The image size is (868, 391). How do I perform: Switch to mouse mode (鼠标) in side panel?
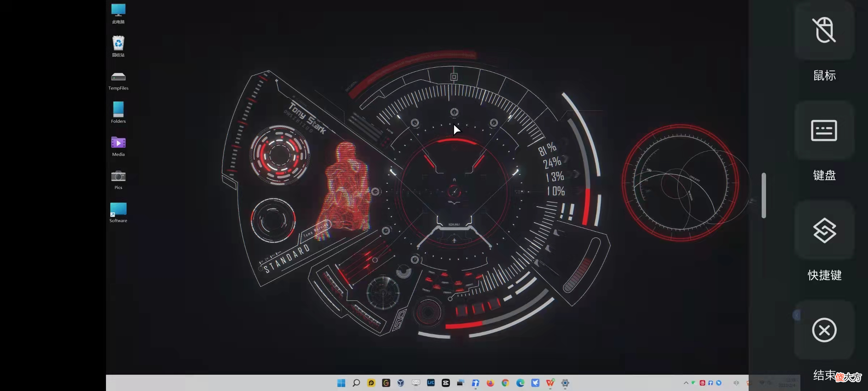pyautogui.click(x=824, y=30)
